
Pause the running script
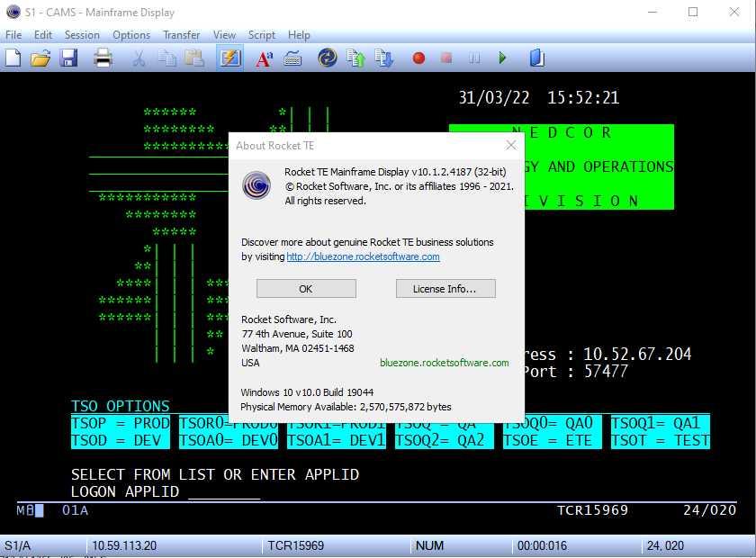[x=474, y=58]
